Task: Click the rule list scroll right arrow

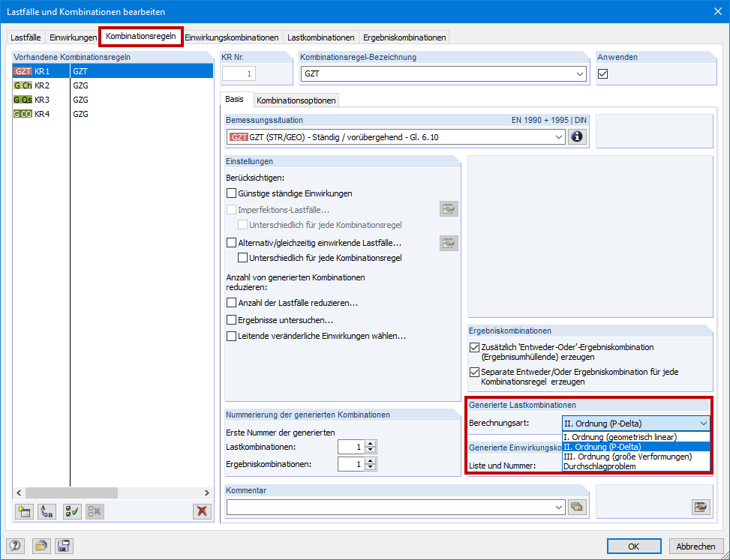Action: [207, 493]
